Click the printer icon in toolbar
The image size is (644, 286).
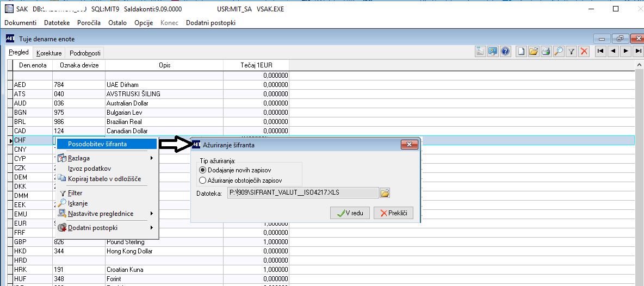coord(546,51)
